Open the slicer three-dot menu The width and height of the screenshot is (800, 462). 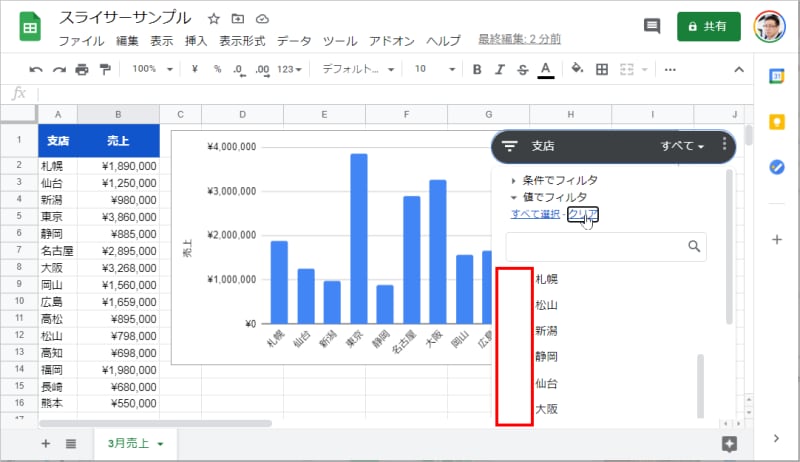coord(724,144)
